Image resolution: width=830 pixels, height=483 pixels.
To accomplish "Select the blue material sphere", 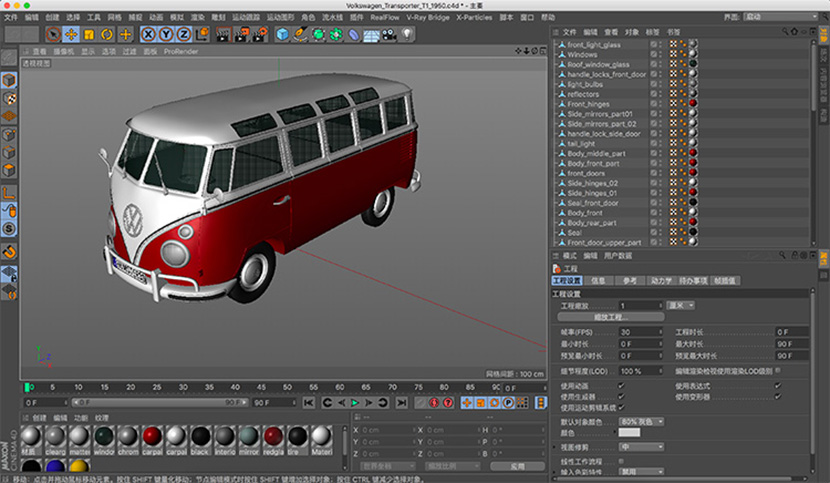I will [x=55, y=466].
